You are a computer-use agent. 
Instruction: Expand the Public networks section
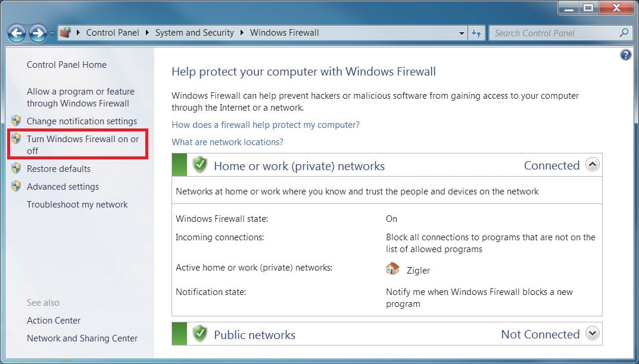click(x=593, y=334)
